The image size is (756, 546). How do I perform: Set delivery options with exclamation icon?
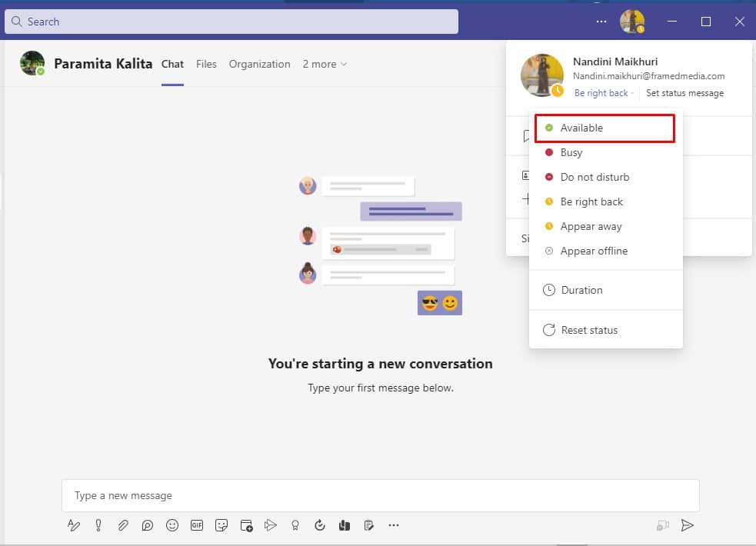[98, 525]
